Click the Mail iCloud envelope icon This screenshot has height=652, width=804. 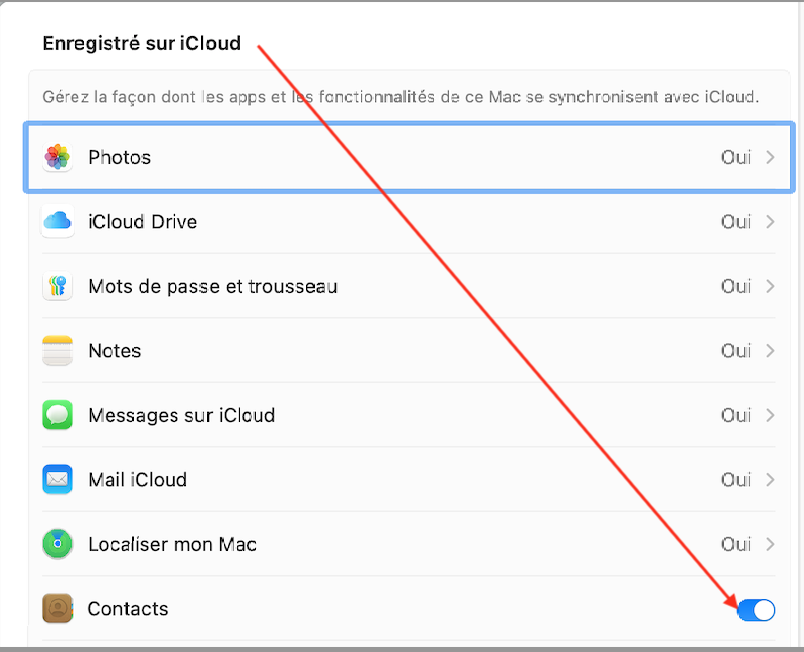pos(57,480)
